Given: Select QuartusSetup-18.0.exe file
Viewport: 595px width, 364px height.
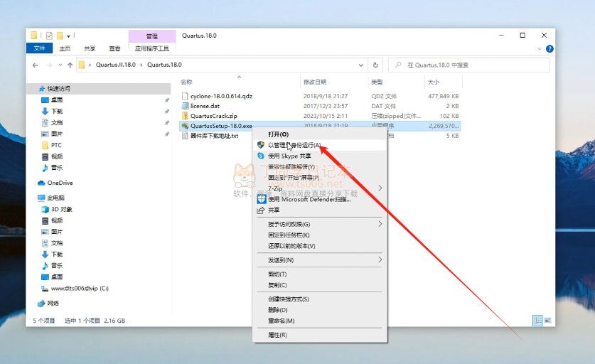Looking at the screenshot, I should (221, 126).
